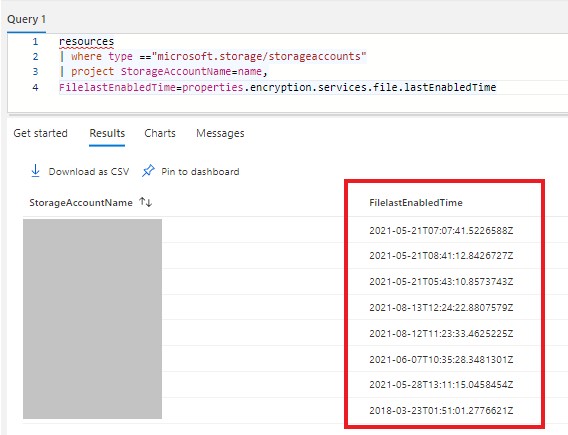Click the query line containing 'where type'
The width and height of the screenshot is (568, 435).
point(213,57)
